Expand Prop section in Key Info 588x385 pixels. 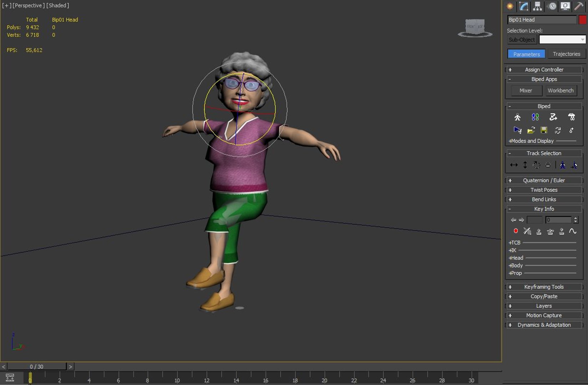515,273
